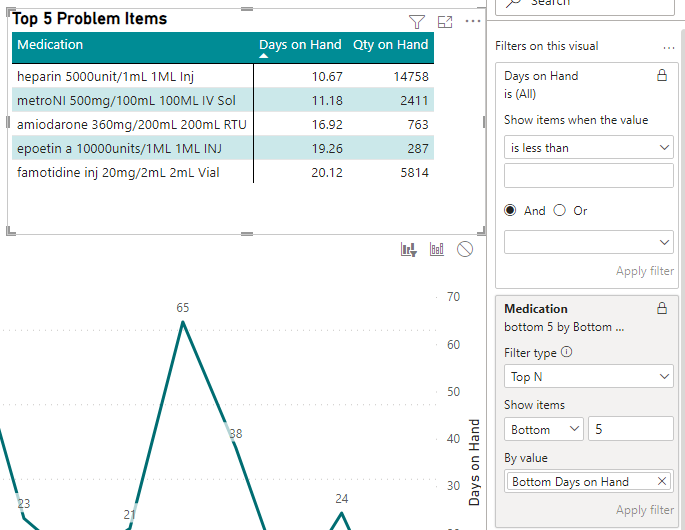Click the 14758 Qty on Hand cell

pyautogui.click(x=411, y=76)
